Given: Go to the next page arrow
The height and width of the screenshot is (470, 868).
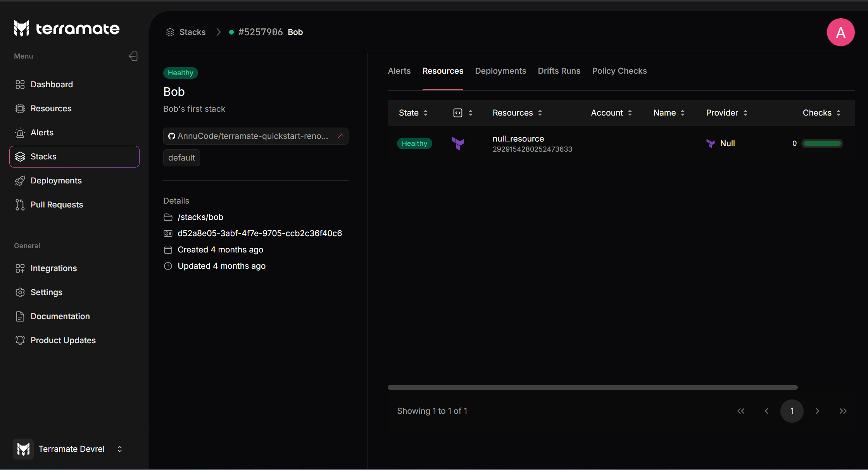Looking at the screenshot, I should pos(817,411).
